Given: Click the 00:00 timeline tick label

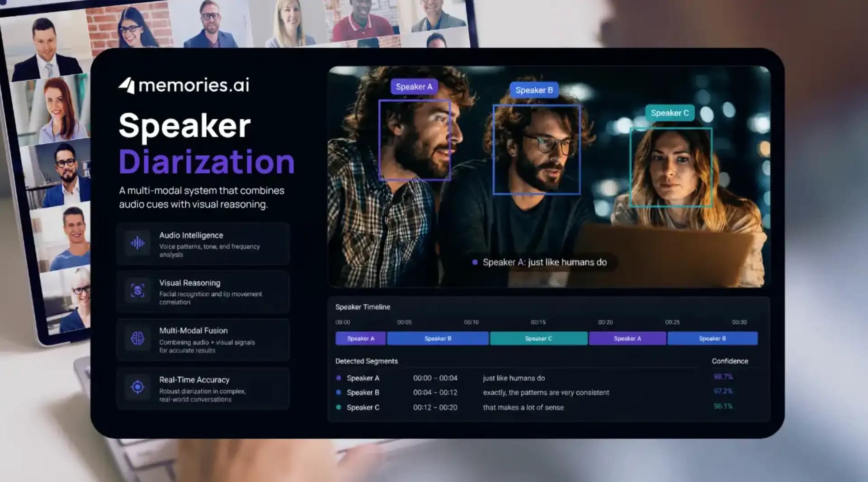Looking at the screenshot, I should tap(343, 322).
